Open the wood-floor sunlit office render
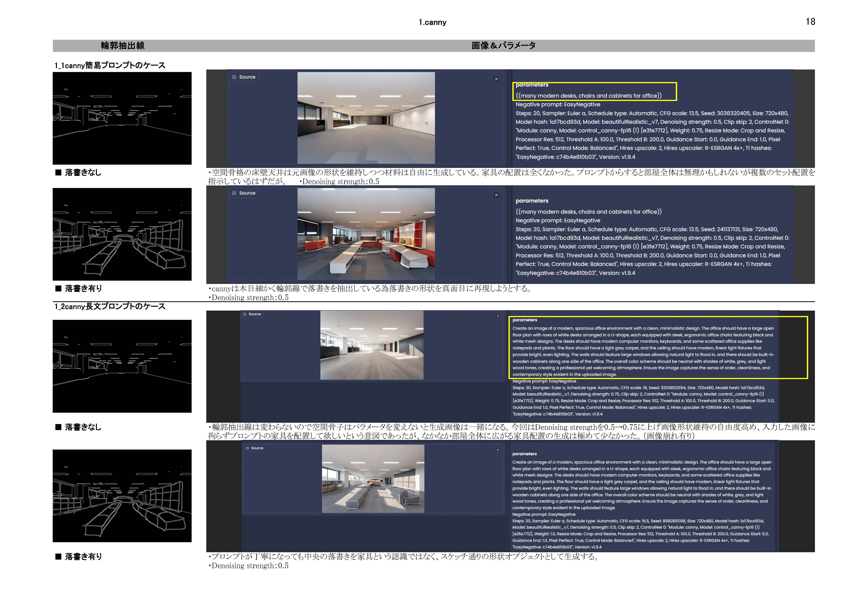 (x=372, y=345)
